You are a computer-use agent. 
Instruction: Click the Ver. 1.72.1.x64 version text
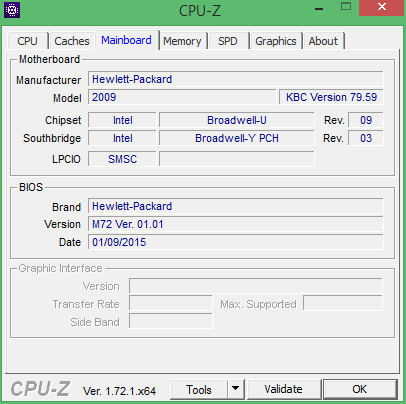(119, 391)
